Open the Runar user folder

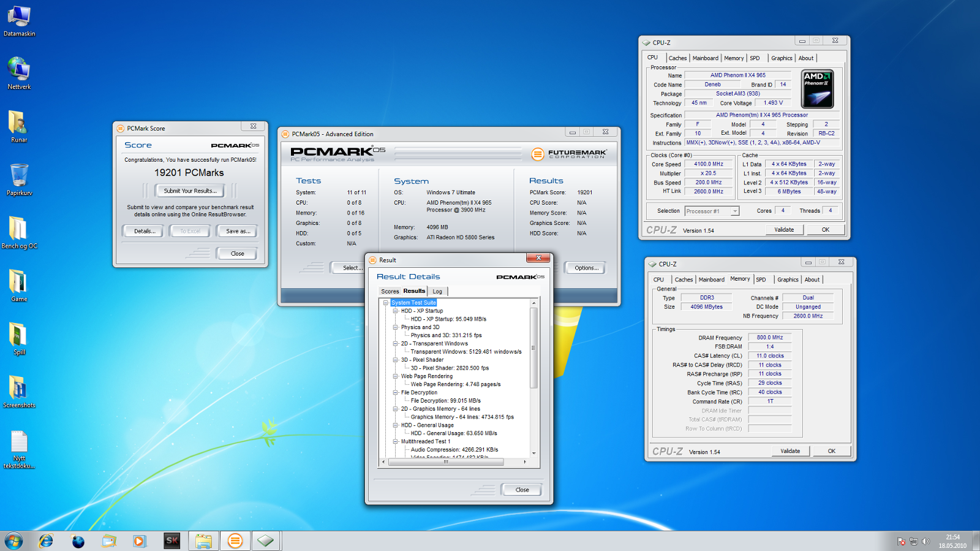pos(19,127)
